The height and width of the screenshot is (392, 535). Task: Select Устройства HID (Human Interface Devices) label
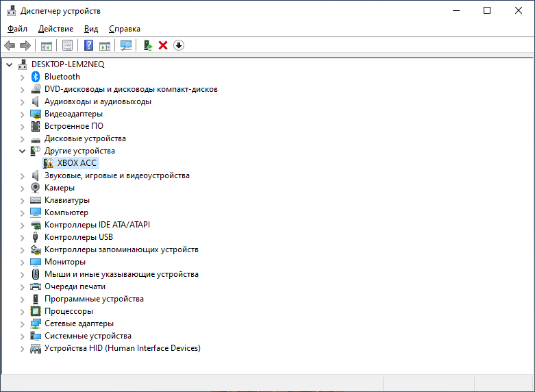[x=123, y=348]
